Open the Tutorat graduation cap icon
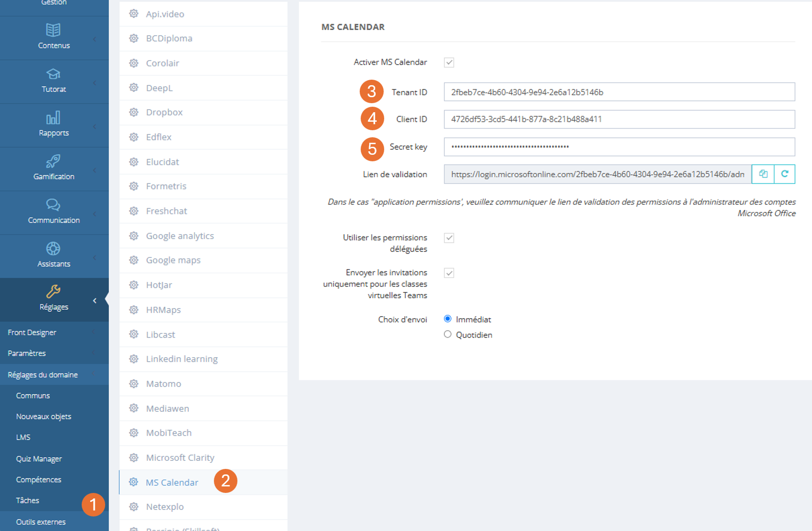Screen dimensions: 812x531 [53, 74]
